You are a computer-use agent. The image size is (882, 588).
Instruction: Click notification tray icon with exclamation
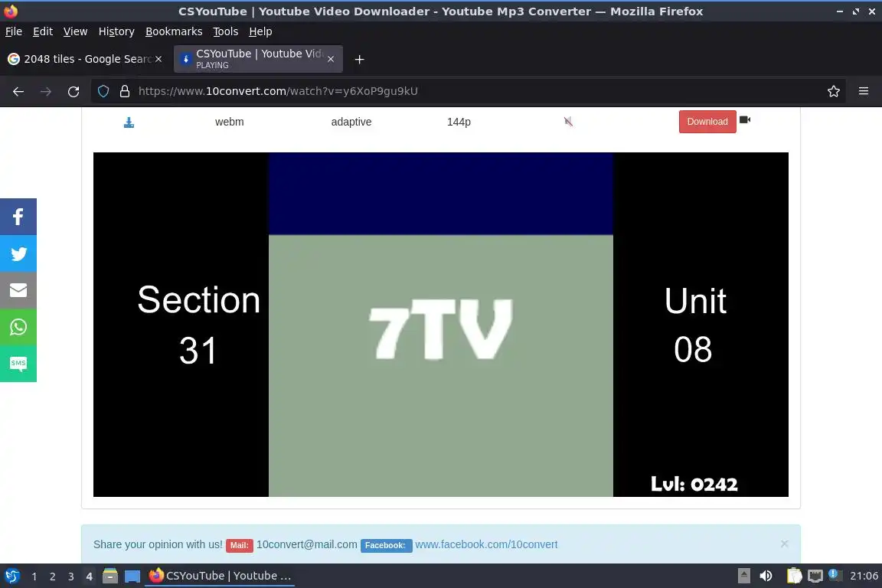click(x=835, y=575)
